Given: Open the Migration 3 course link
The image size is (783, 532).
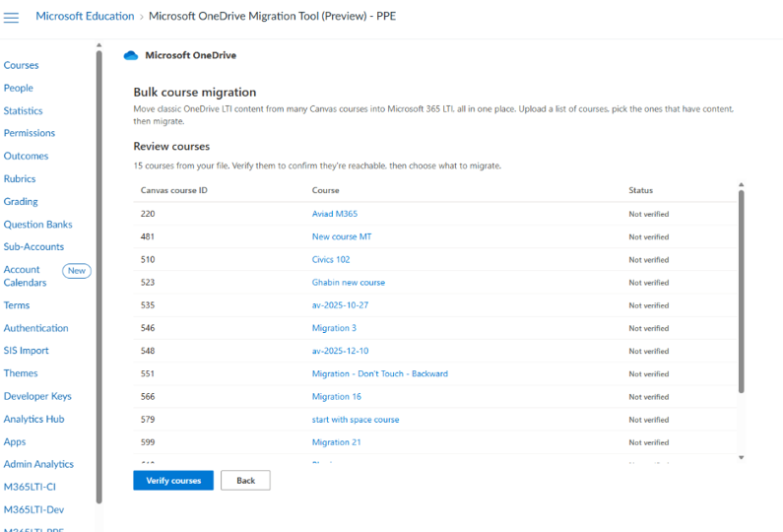Looking at the screenshot, I should [334, 328].
